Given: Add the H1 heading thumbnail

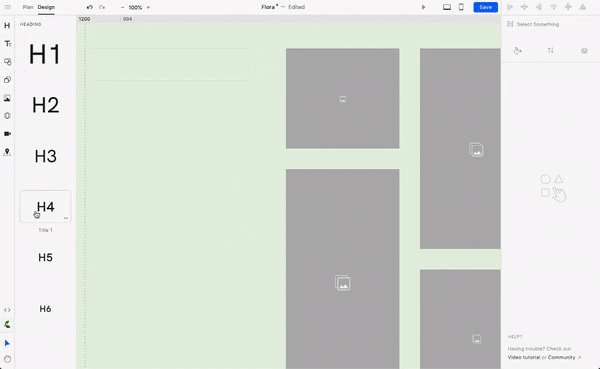Looking at the screenshot, I should [45, 54].
